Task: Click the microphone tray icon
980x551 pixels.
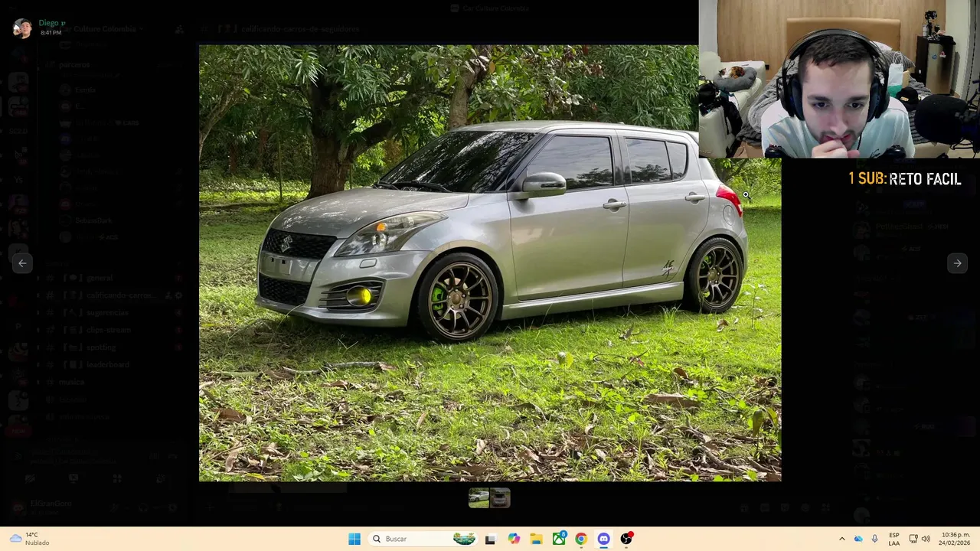Action: 875,539
